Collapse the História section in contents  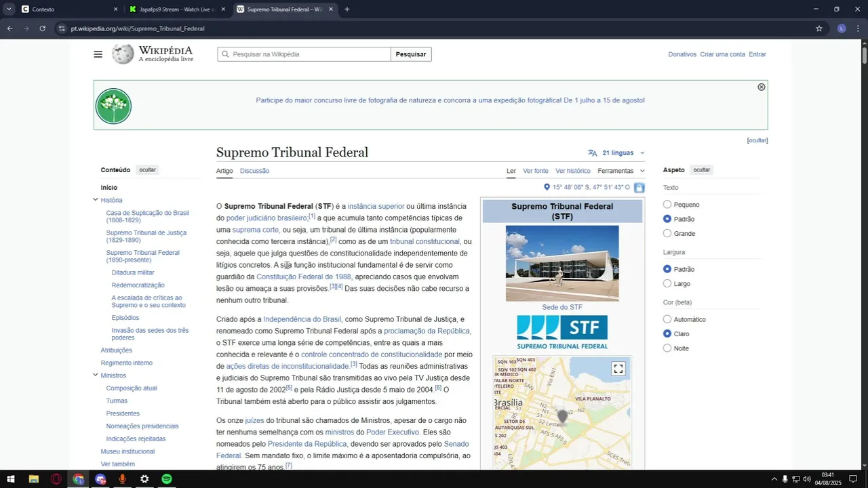click(96, 200)
